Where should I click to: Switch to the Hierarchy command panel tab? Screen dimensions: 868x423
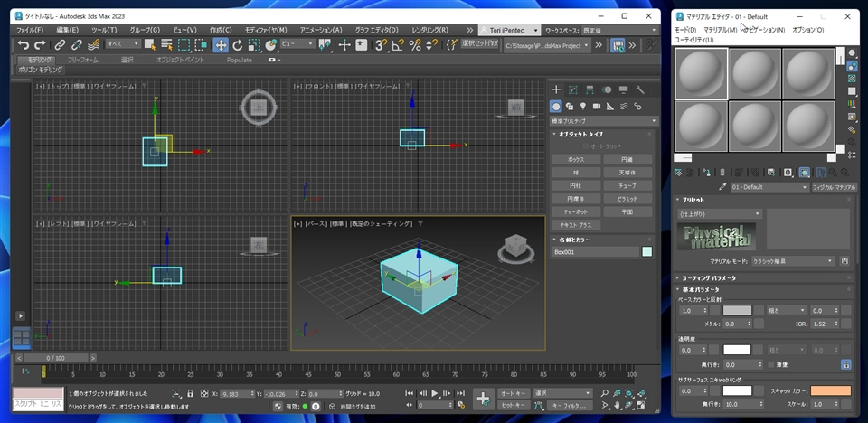(x=590, y=89)
